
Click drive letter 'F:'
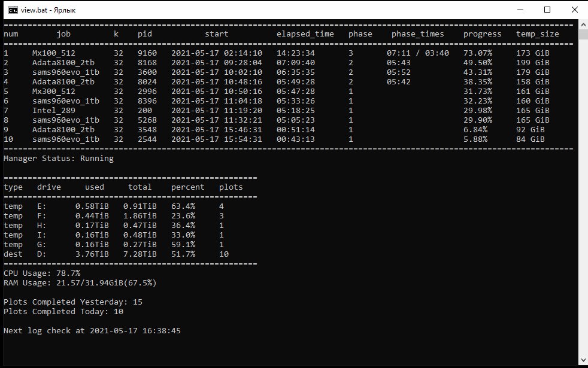coord(42,216)
